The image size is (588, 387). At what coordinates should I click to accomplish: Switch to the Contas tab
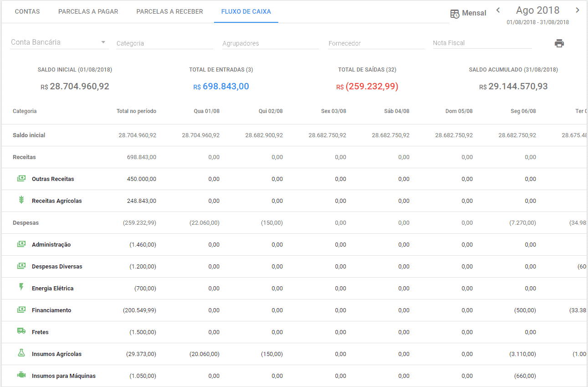point(27,11)
